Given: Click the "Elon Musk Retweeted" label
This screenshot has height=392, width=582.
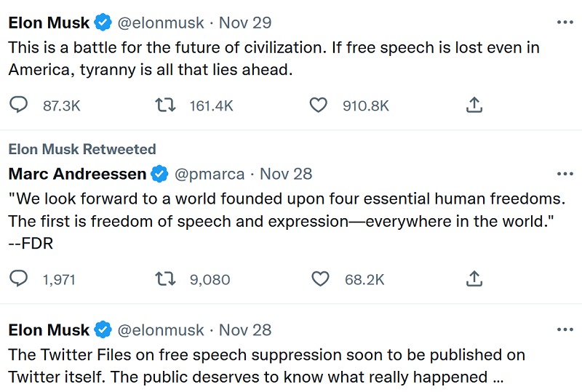Looking at the screenshot, I should tap(82, 149).
